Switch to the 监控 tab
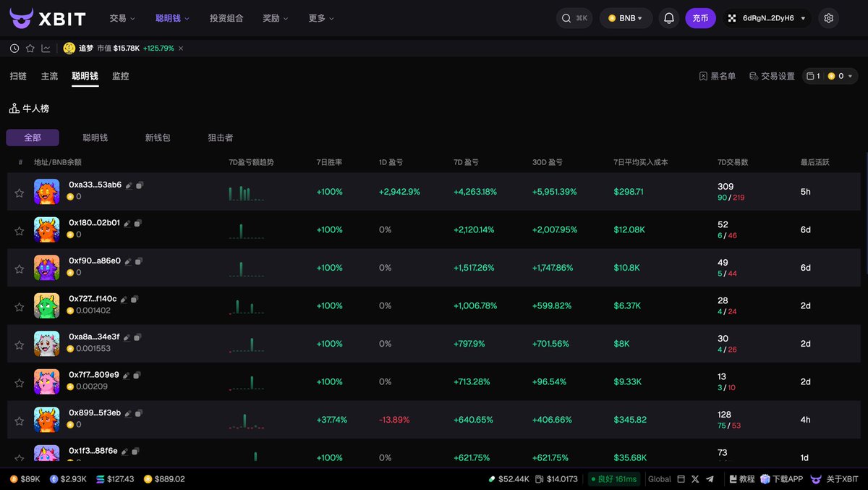Image resolution: width=868 pixels, height=490 pixels. [x=120, y=76]
